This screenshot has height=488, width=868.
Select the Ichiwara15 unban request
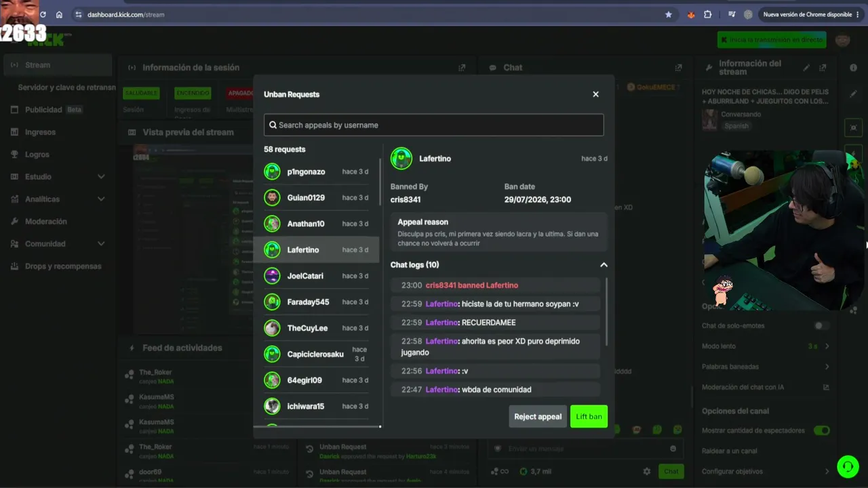tap(316, 406)
